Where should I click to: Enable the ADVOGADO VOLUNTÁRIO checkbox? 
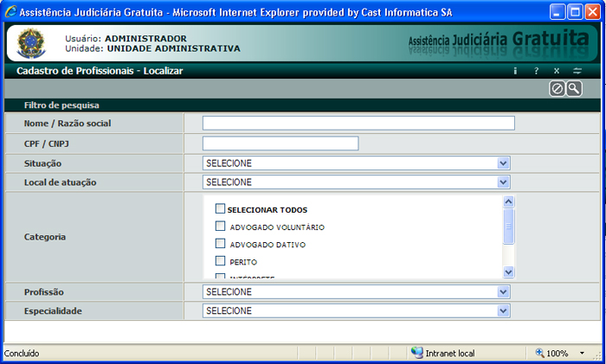click(220, 227)
